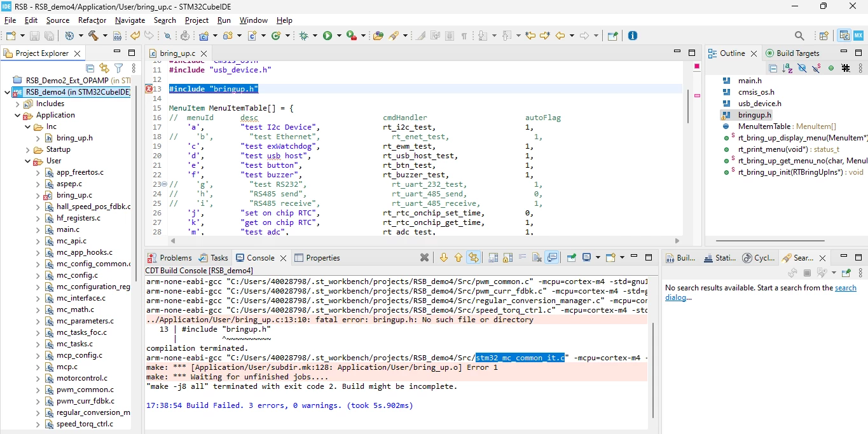
Task: Collapse all in Project Explorer toolbar
Action: (x=90, y=68)
